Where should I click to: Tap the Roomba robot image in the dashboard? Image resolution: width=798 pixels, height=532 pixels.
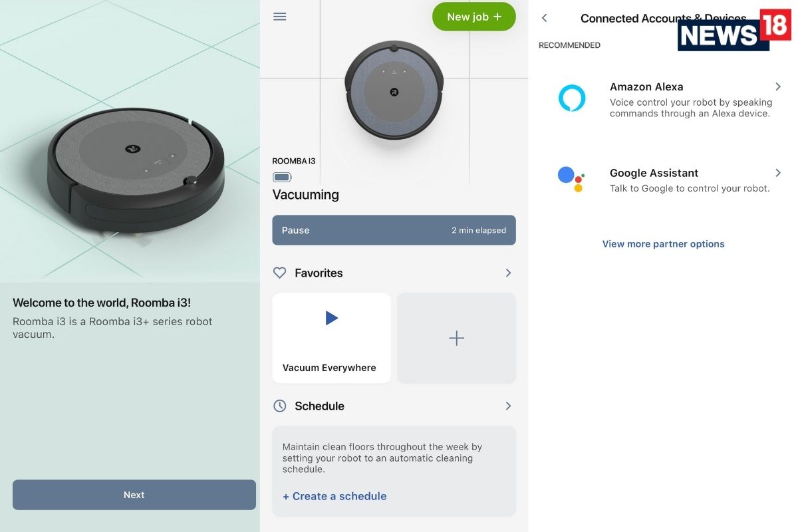click(394, 92)
